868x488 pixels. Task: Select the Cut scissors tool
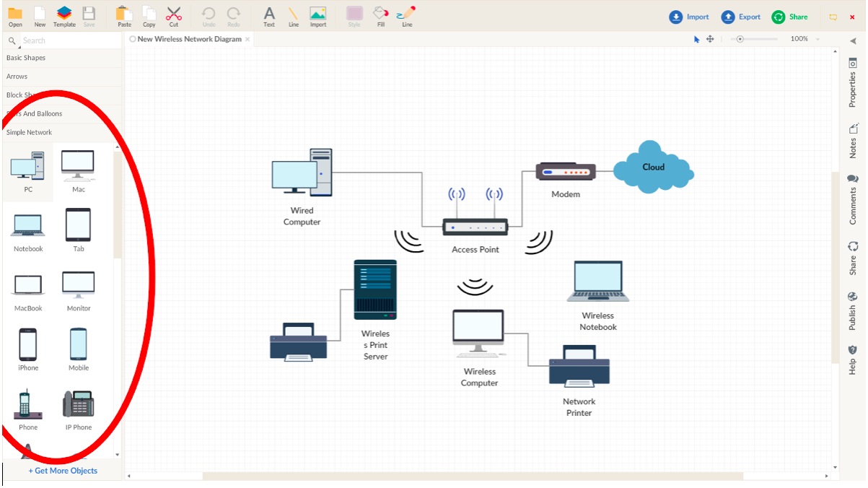pyautogui.click(x=173, y=14)
